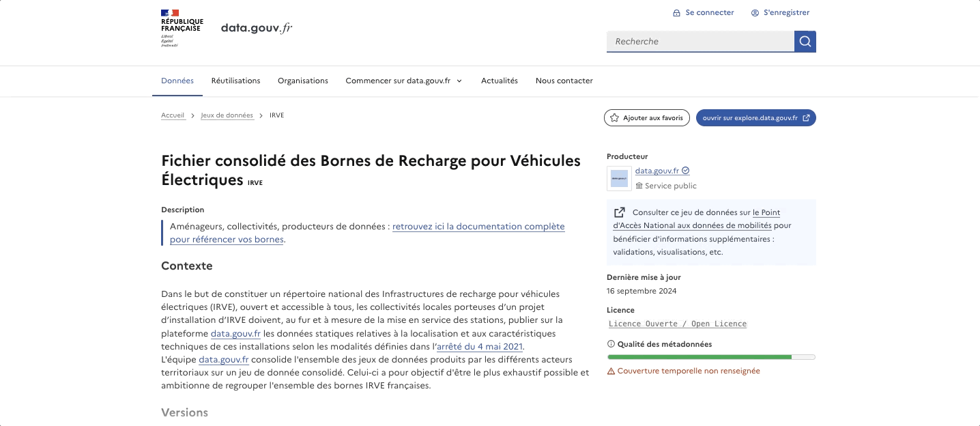This screenshot has height=426, width=980.
Task: Click the Versions heading
Action: click(x=184, y=412)
